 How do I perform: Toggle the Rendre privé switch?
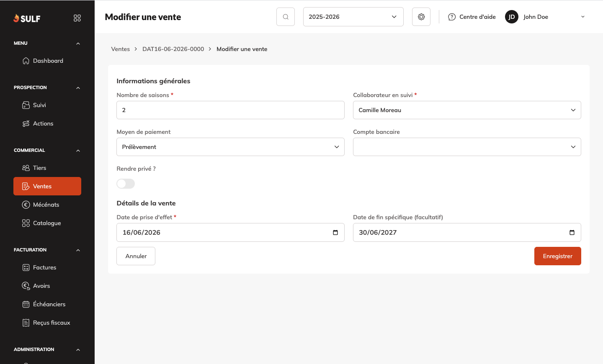tap(126, 184)
